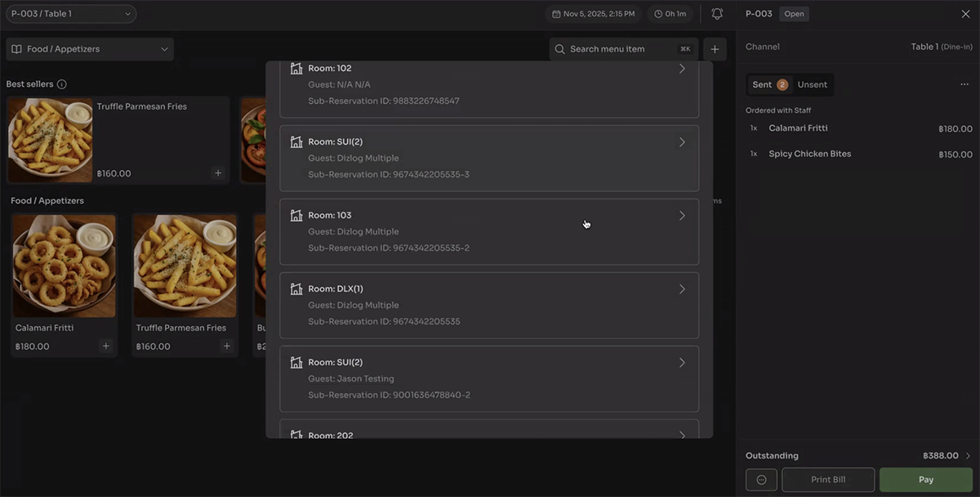This screenshot has width=980, height=497.
Task: Select the Calamari Fritti food thumbnail
Action: coord(64,266)
